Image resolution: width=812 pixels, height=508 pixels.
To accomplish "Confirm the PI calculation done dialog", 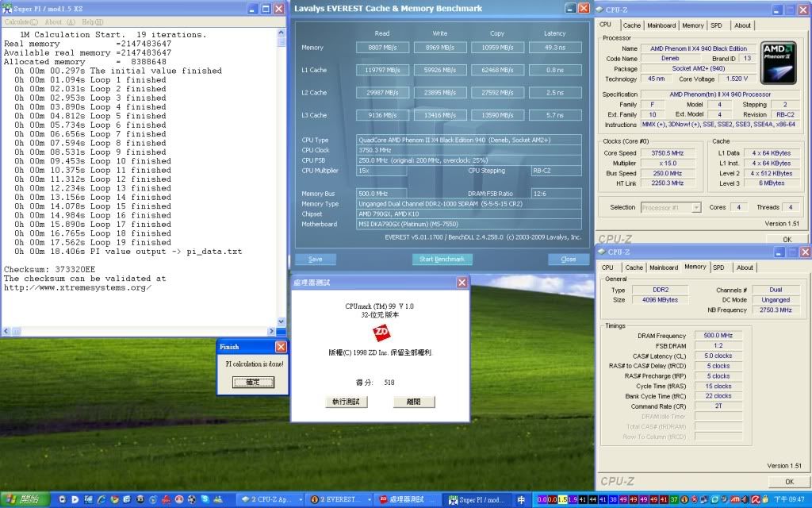I will tap(253, 382).
